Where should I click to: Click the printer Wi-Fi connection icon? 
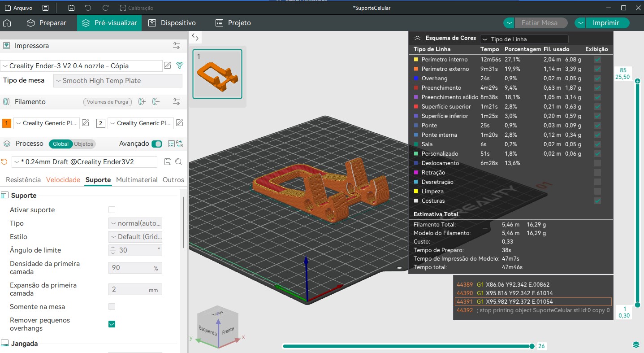pos(180,65)
